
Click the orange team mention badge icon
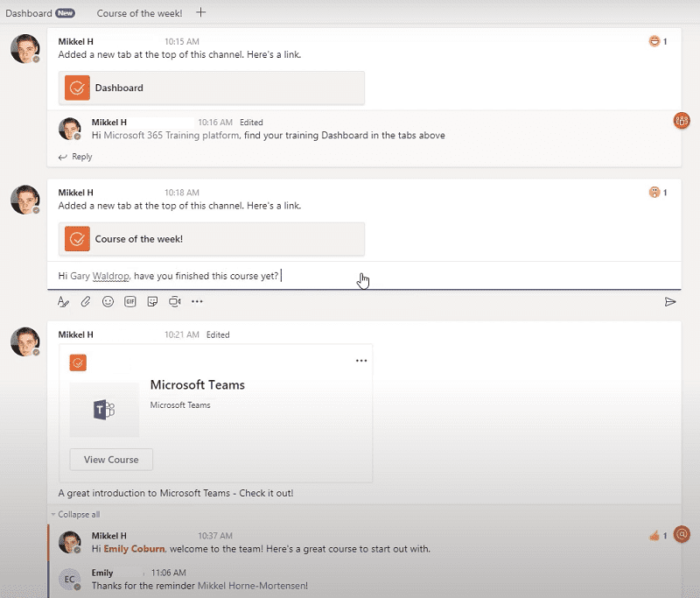coord(682,120)
